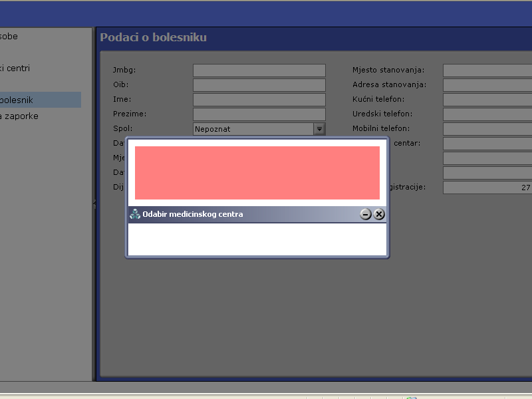Select the Uredski telefon field
This screenshot has height=399, width=532.
pyautogui.click(x=487, y=114)
